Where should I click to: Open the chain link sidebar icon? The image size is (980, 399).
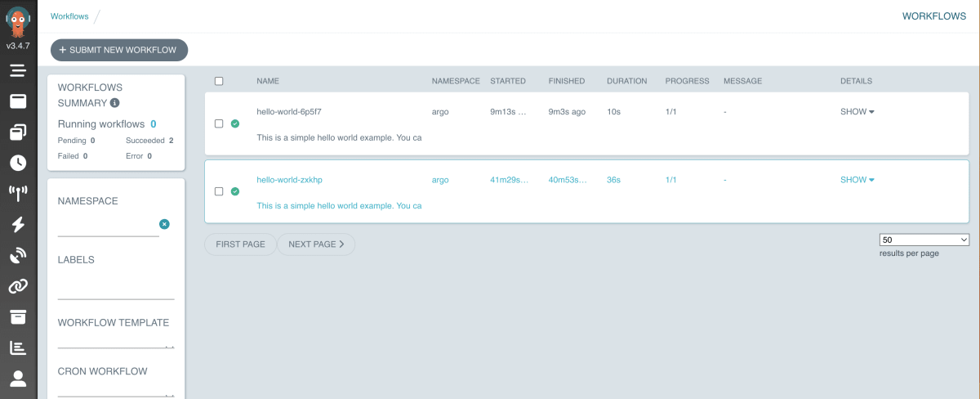pyautogui.click(x=18, y=286)
